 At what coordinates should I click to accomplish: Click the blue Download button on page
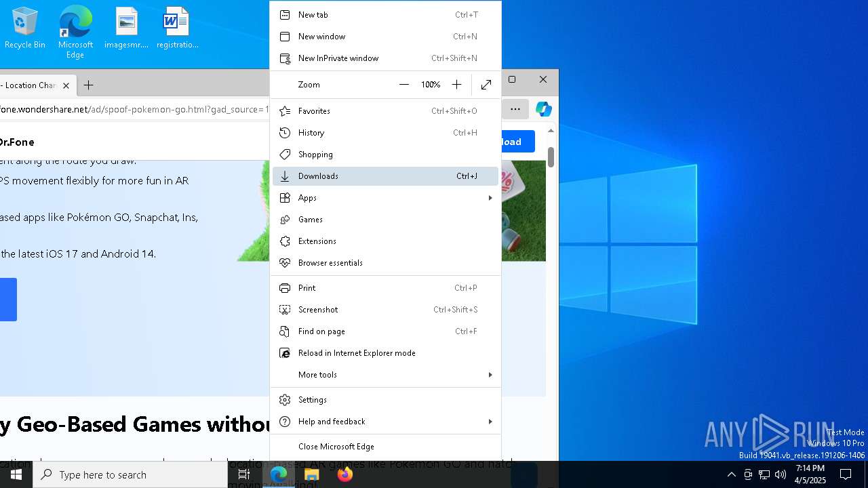point(517,142)
